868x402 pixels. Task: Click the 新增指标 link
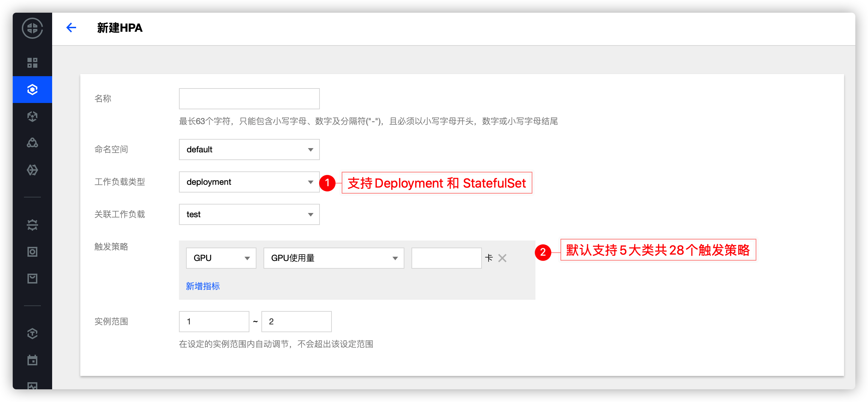pos(203,286)
